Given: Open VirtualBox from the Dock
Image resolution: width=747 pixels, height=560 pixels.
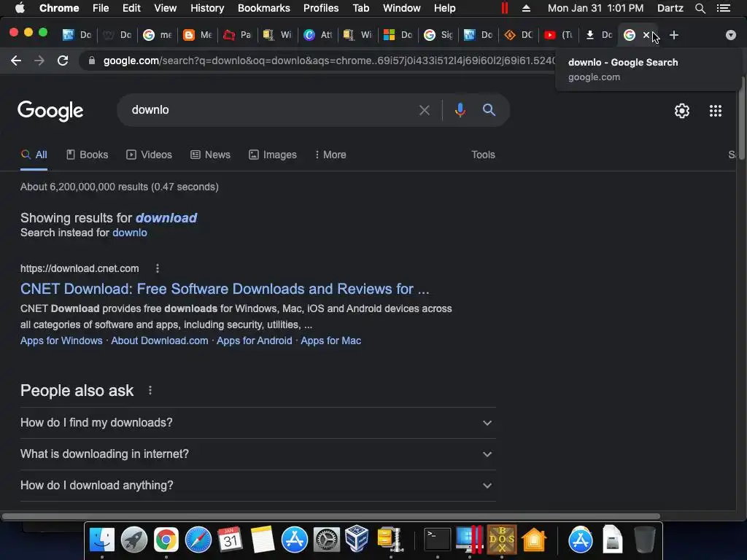Looking at the screenshot, I should [x=357, y=539].
